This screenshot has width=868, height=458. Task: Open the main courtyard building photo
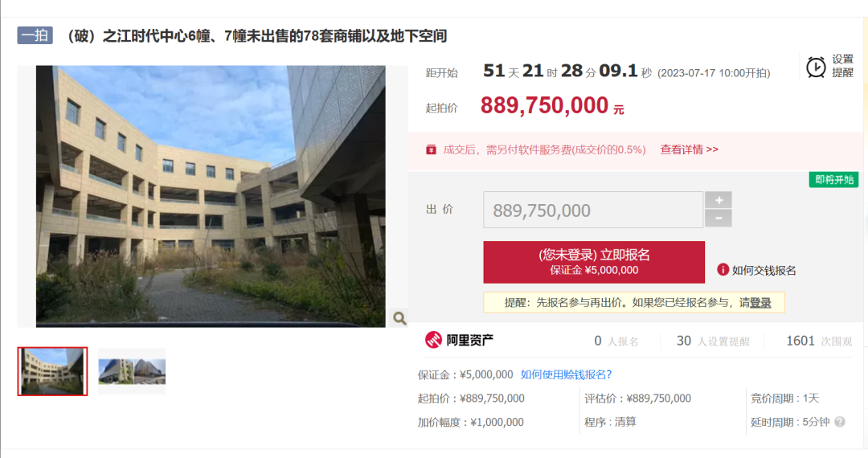(x=211, y=196)
